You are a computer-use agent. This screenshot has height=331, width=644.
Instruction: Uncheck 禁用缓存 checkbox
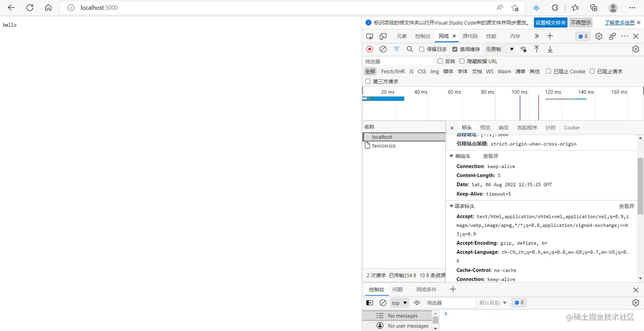coord(455,49)
